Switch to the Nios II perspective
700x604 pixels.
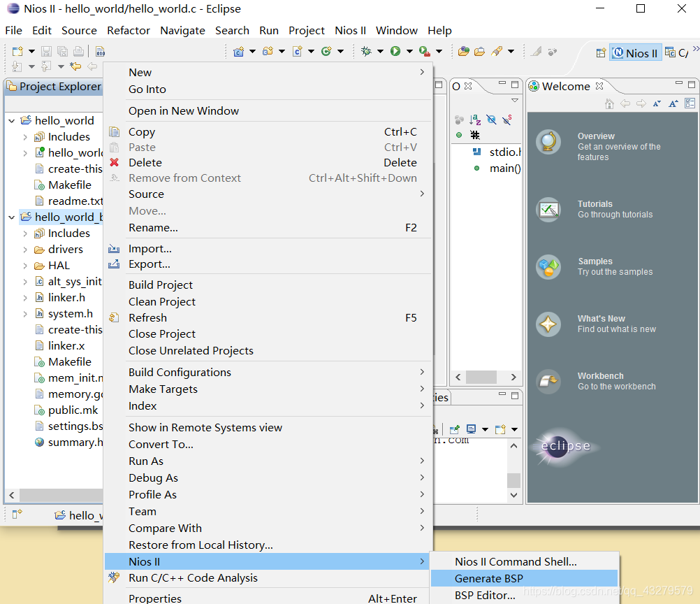[x=636, y=53]
